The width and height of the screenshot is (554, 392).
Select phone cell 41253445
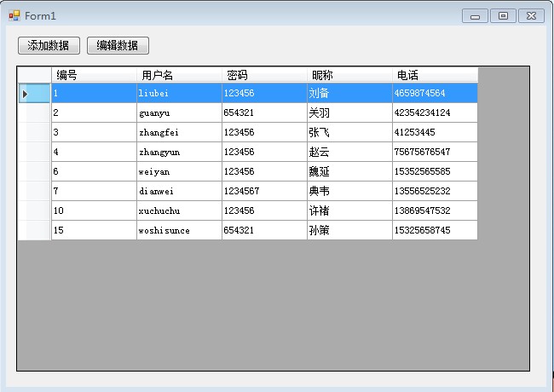(x=435, y=132)
